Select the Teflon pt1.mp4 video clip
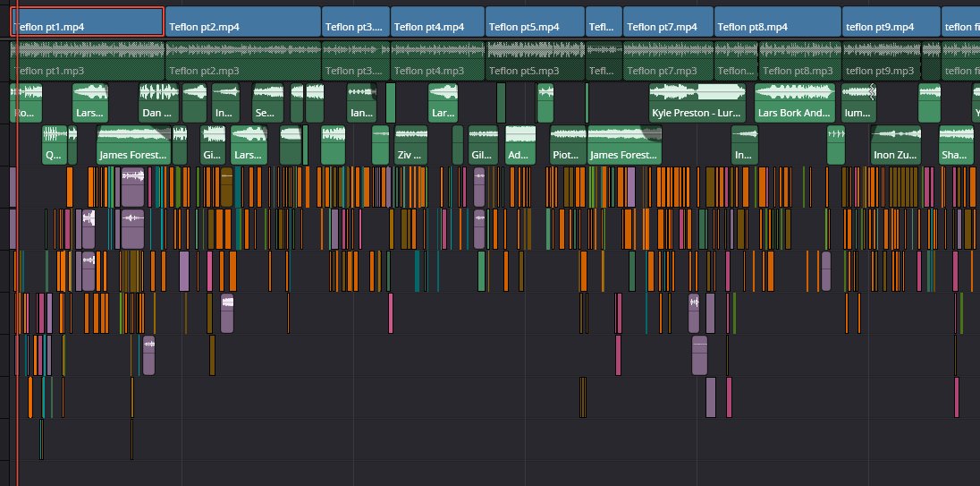The width and height of the screenshot is (980, 486). 88,21
